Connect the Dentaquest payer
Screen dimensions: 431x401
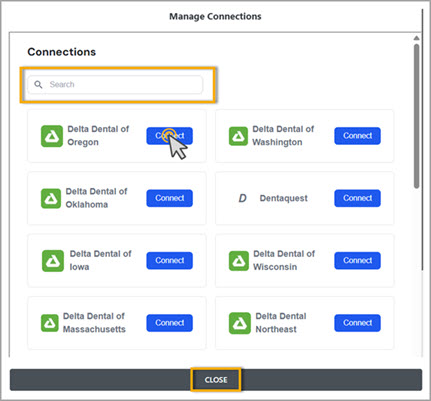pyautogui.click(x=357, y=198)
